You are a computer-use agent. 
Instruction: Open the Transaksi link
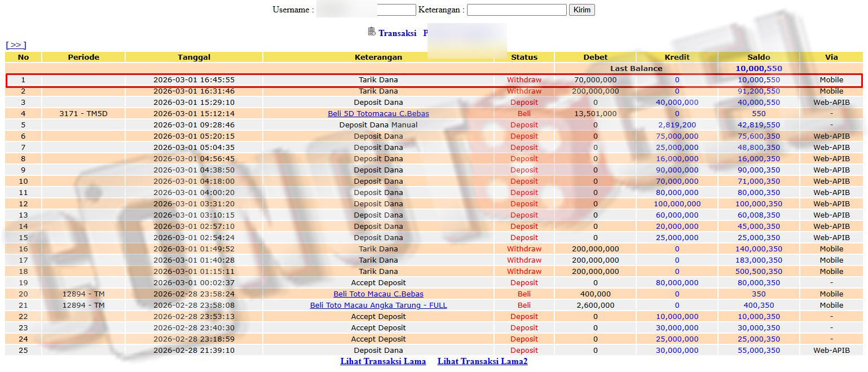click(398, 33)
